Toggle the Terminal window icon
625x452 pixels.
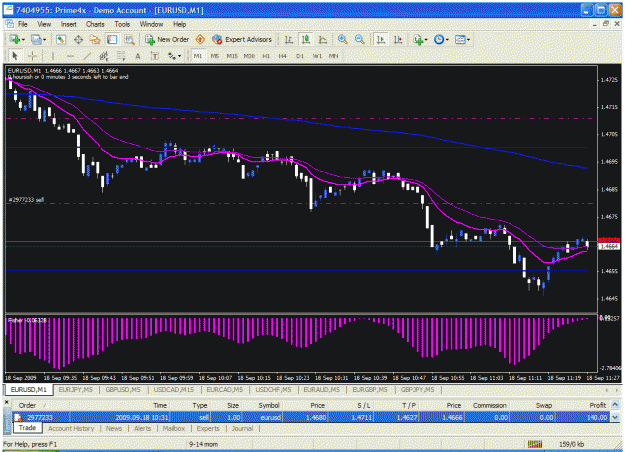[x=112, y=39]
